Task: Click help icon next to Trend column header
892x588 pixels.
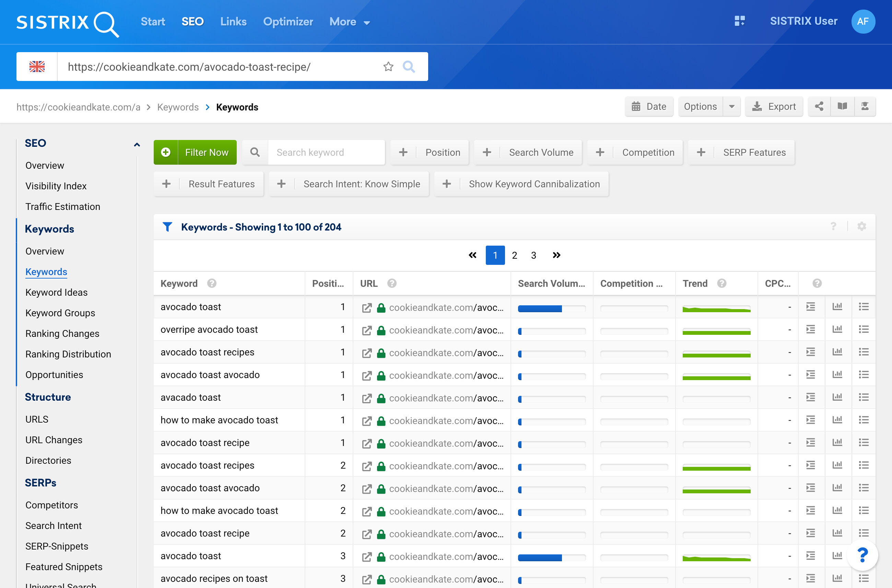Action: 722,283
